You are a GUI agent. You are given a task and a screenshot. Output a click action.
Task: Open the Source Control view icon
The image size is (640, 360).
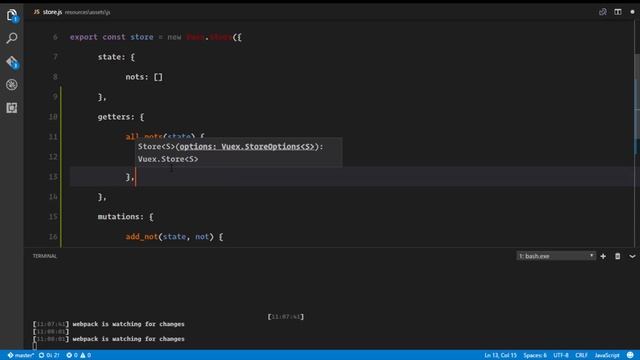coord(12,62)
